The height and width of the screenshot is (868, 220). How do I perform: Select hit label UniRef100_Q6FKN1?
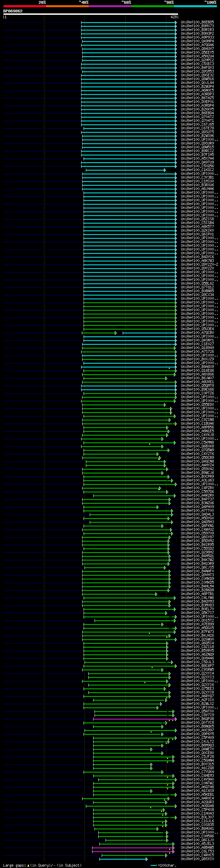[x=197, y=526]
